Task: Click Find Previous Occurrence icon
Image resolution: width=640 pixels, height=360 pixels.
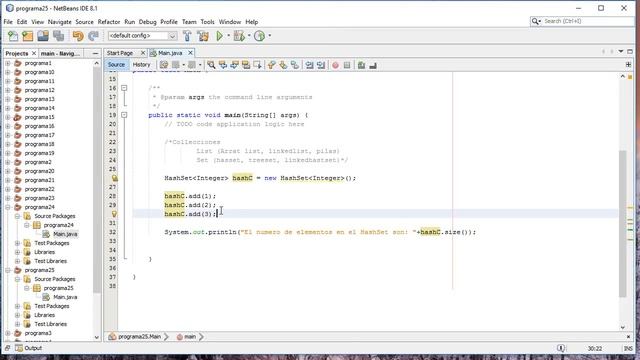Action: pyautogui.click(x=223, y=65)
